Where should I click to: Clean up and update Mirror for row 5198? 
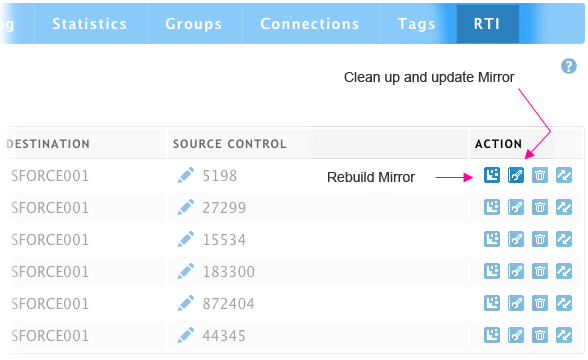point(516,175)
